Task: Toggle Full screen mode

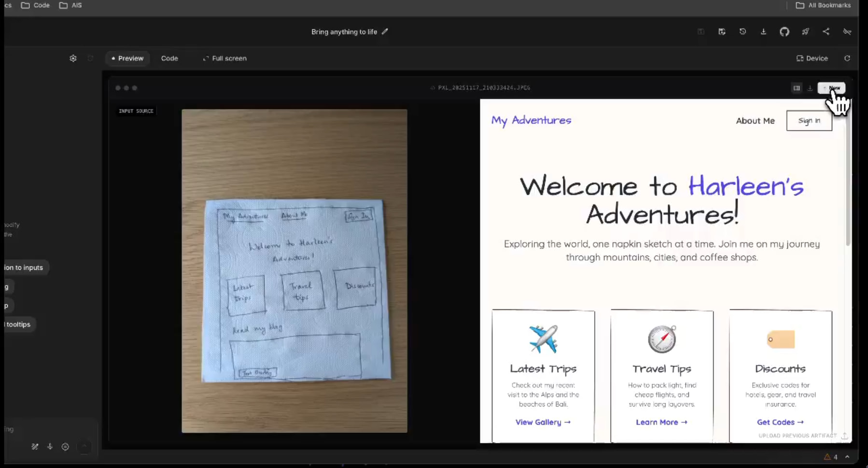Action: [224, 58]
